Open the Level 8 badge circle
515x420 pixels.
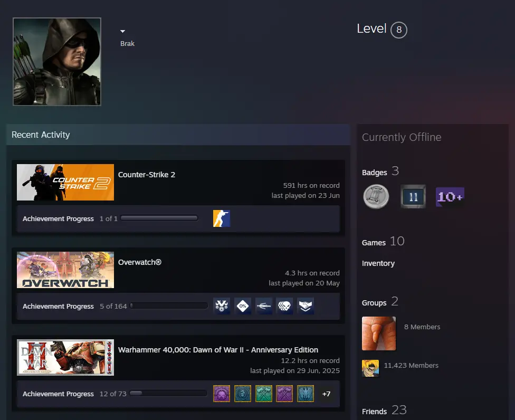click(399, 30)
